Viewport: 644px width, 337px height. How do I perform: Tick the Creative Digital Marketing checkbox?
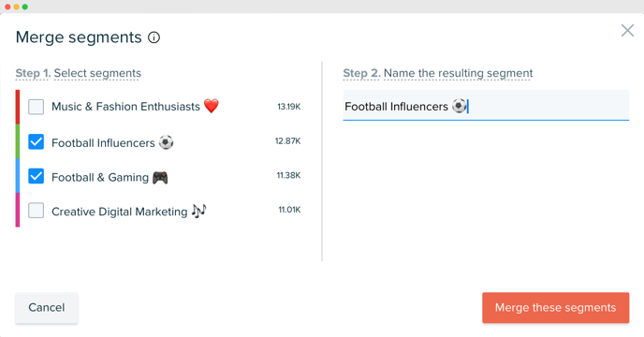[37, 211]
